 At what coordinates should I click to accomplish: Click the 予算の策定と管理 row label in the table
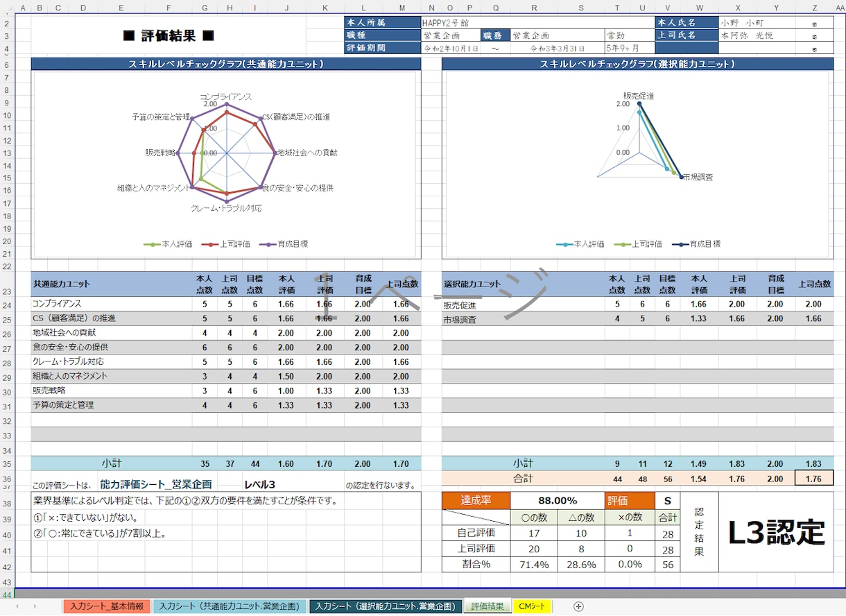click(63, 404)
